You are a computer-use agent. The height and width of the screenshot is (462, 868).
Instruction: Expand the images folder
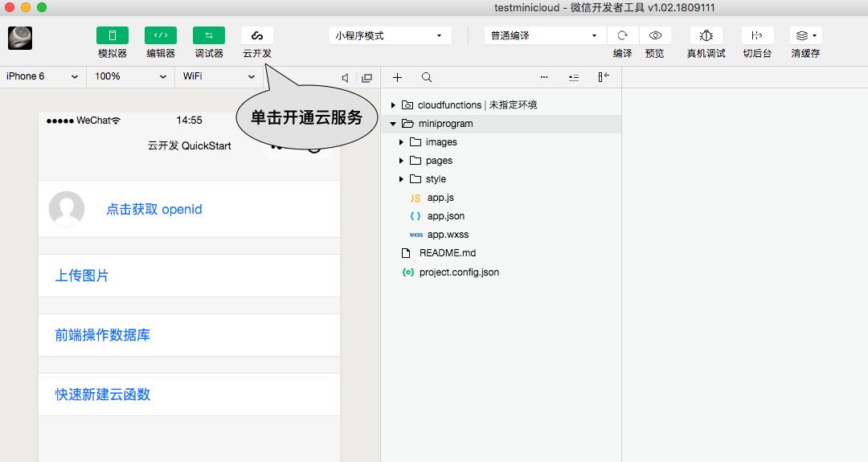click(x=401, y=142)
